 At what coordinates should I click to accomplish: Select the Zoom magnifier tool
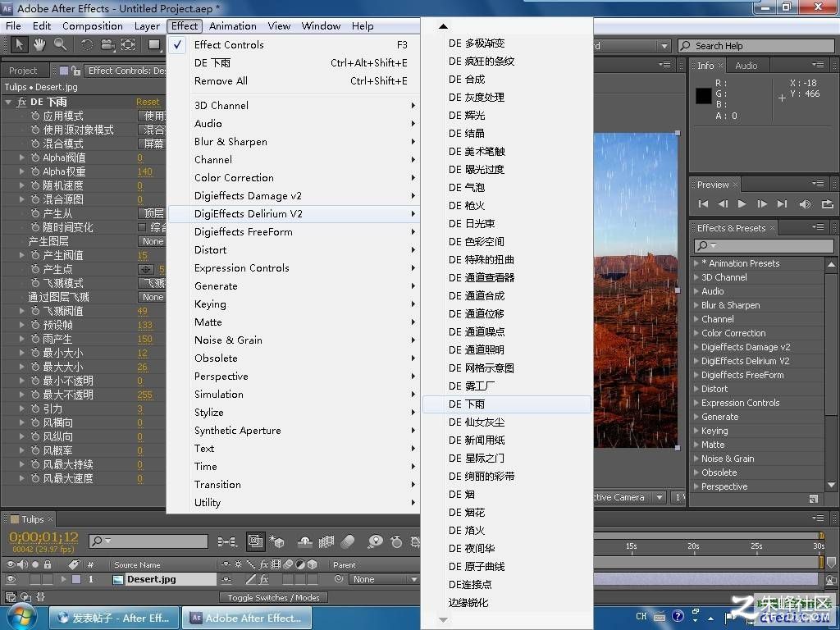(x=60, y=44)
